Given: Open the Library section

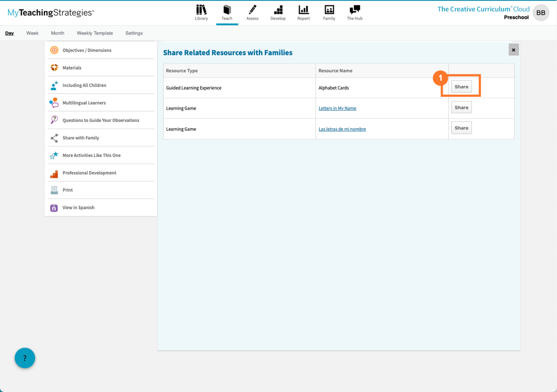Looking at the screenshot, I should click(201, 12).
